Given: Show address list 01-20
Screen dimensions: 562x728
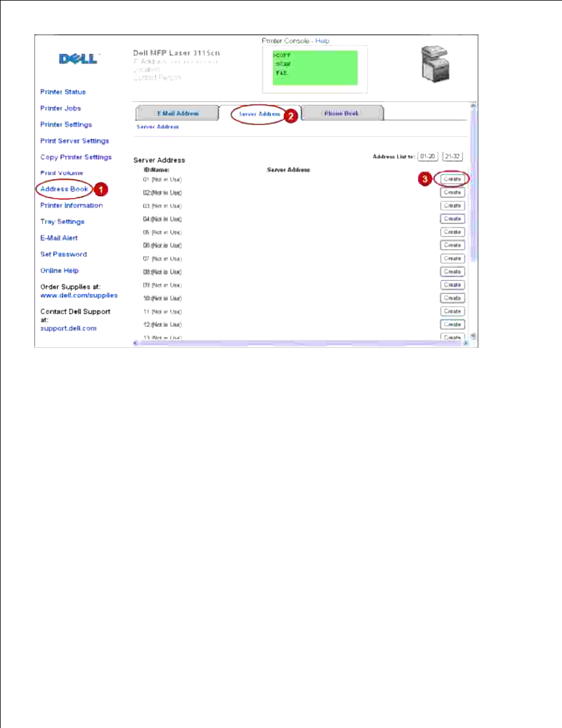Looking at the screenshot, I should click(x=428, y=157).
